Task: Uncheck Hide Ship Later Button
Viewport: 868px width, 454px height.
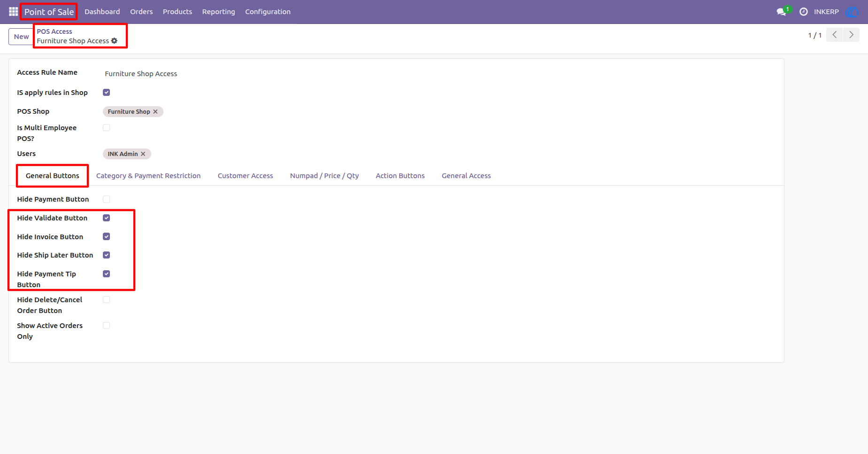Action: click(107, 255)
